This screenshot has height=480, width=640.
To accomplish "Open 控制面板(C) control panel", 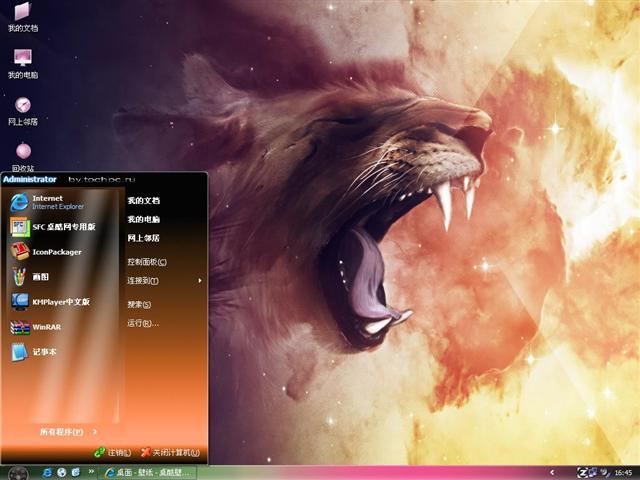I will [147, 262].
